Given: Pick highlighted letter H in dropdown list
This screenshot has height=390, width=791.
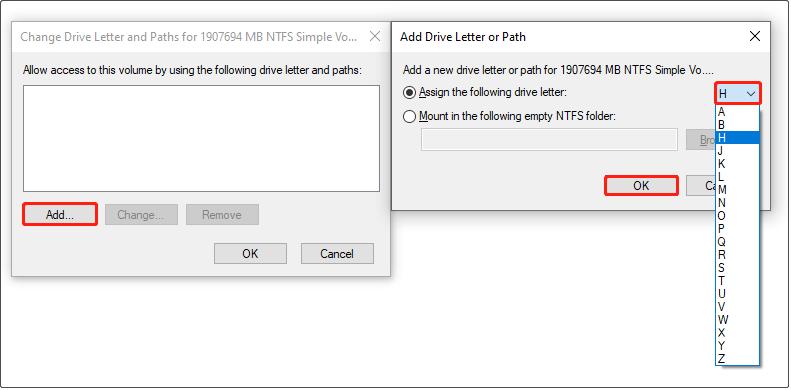Looking at the screenshot, I should [738, 138].
